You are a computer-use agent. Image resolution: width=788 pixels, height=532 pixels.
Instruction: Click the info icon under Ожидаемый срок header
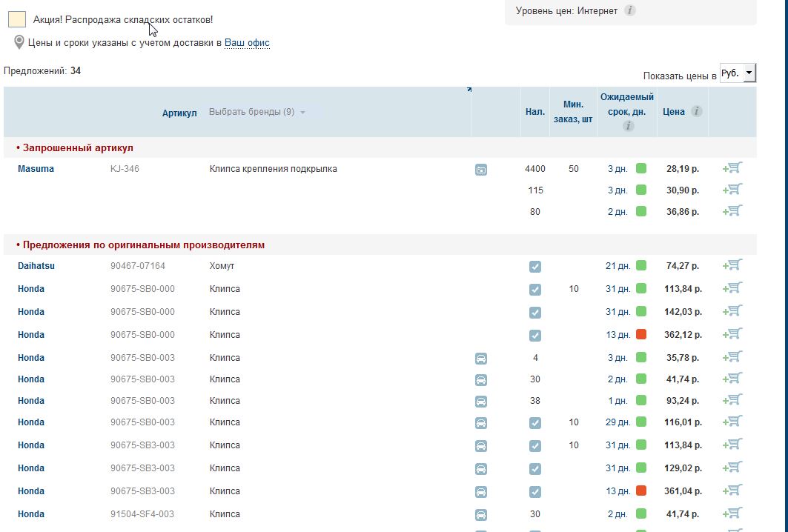coord(628,126)
